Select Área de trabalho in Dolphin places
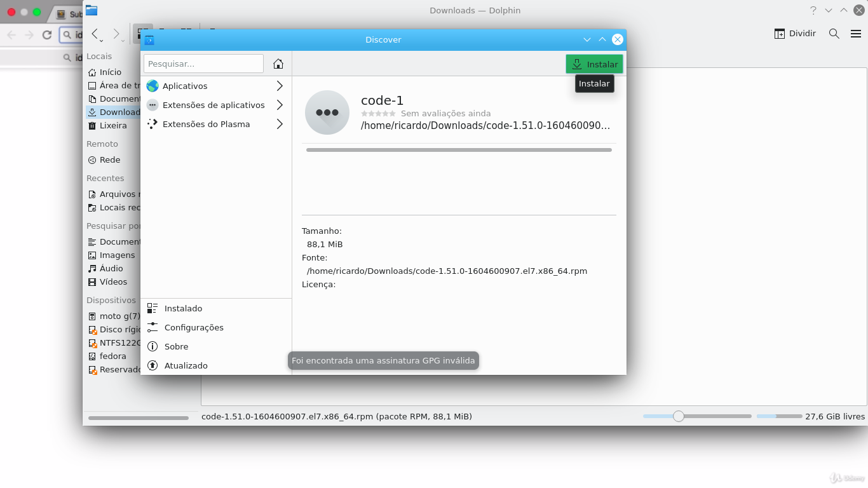This screenshot has width=868, height=488. click(113, 85)
